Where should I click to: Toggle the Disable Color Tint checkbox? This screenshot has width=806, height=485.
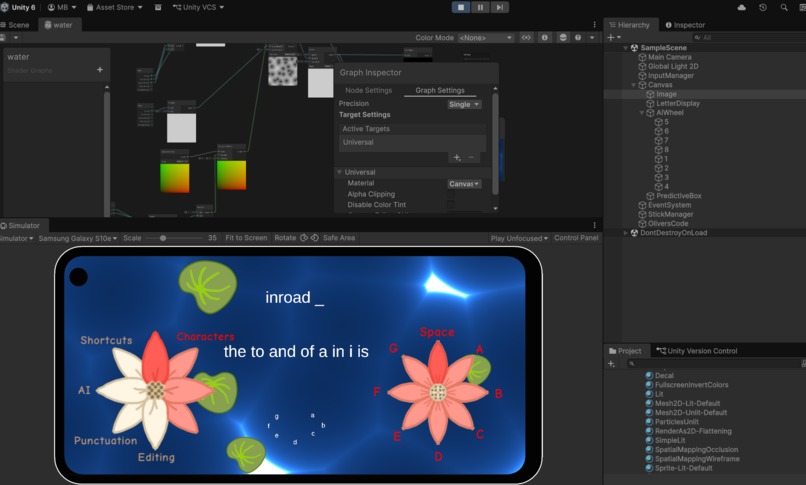point(451,204)
